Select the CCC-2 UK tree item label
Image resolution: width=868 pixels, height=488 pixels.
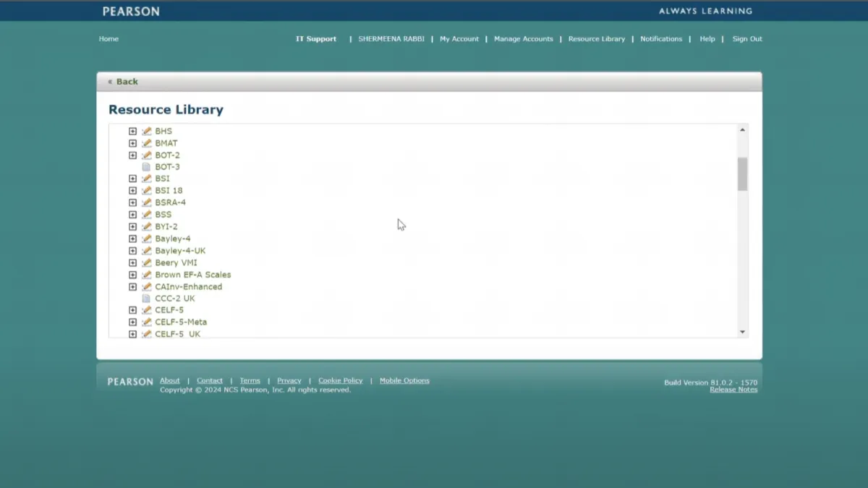175,299
